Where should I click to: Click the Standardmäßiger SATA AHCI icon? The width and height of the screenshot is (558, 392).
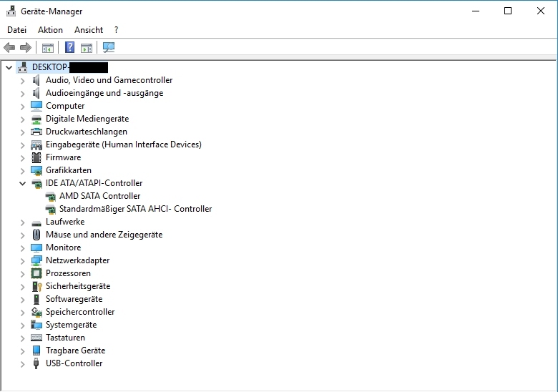(51, 209)
